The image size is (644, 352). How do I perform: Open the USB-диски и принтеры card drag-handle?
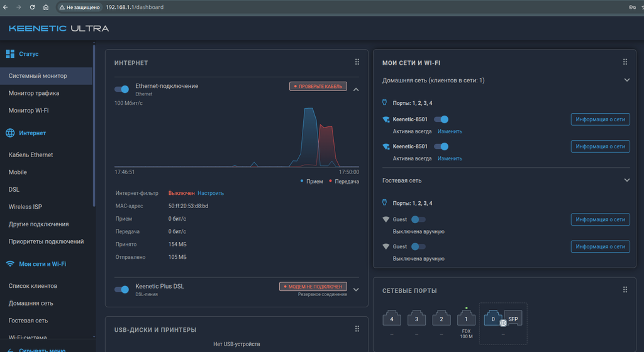357,329
